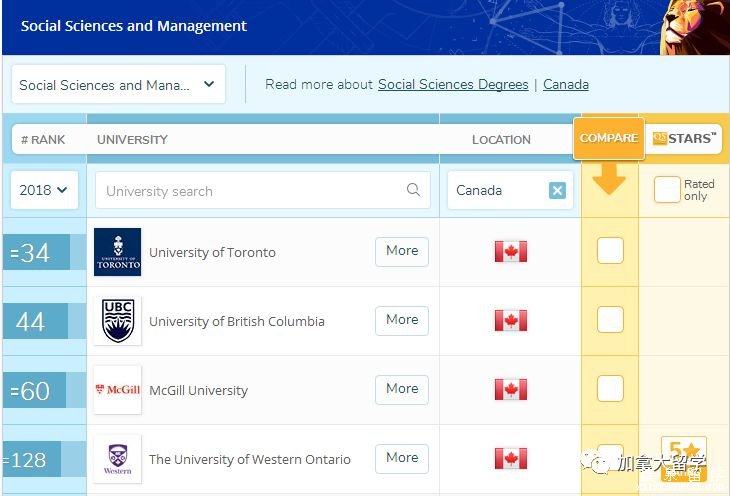Open More for University of Toronto
730x496 pixels.
(x=402, y=251)
